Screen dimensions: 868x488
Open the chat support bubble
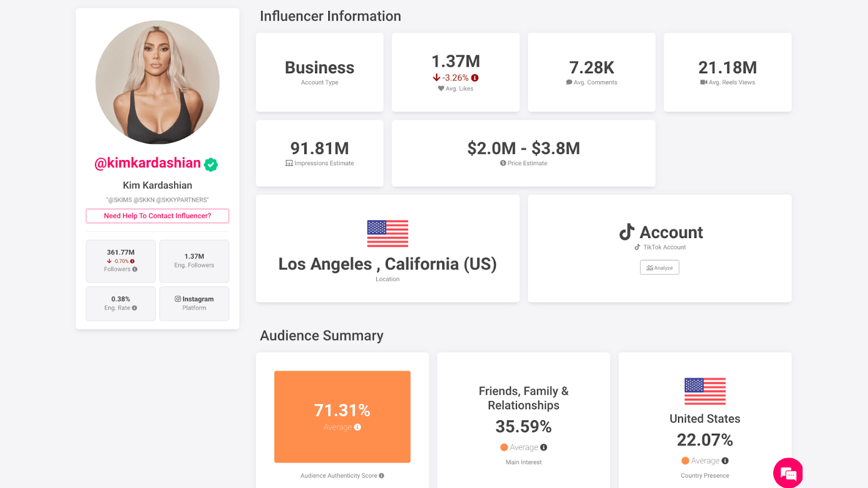788,473
